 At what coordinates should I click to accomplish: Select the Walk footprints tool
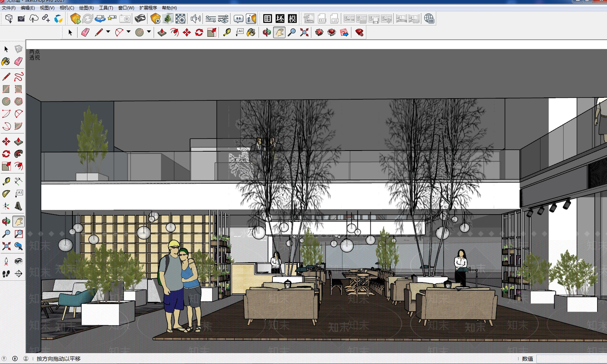click(6, 274)
